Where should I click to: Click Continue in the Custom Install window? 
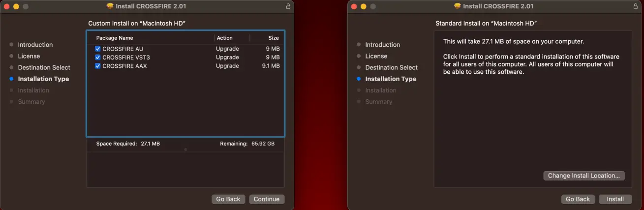267,199
